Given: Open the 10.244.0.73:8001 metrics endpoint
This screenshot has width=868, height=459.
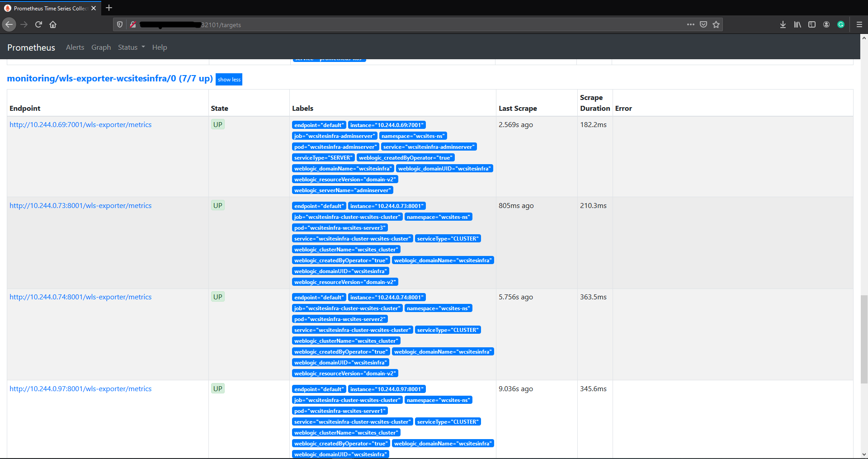Looking at the screenshot, I should pos(80,206).
